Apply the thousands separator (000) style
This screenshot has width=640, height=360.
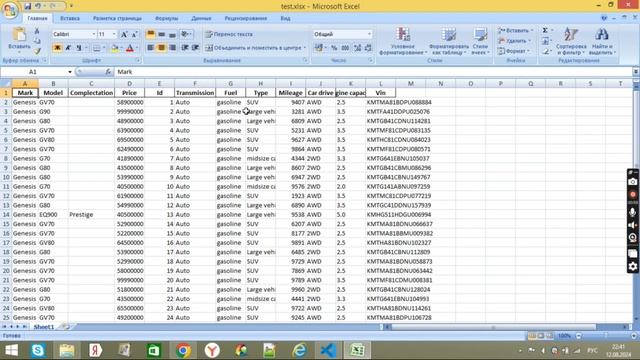345,48
